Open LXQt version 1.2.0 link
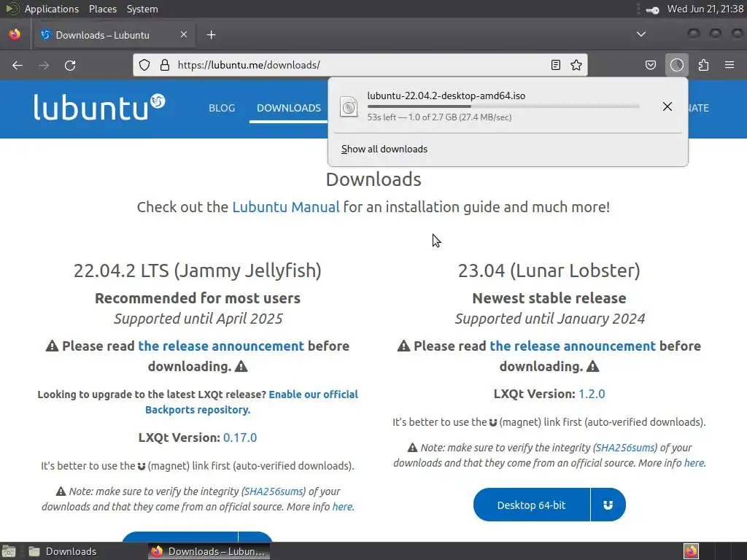747x560 pixels. (x=592, y=394)
